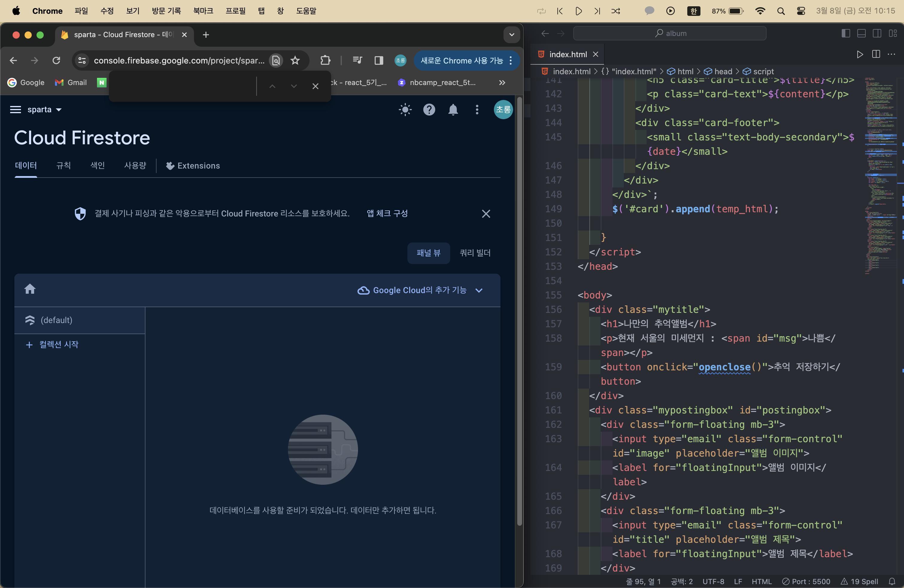Open Firebase help question mark icon
Image resolution: width=904 pixels, height=588 pixels.
[429, 110]
